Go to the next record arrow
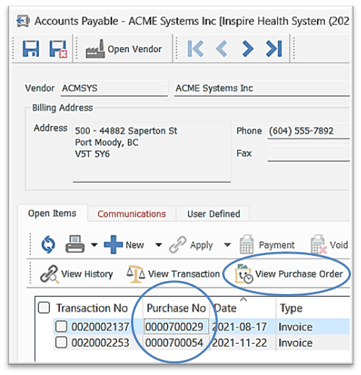Viewport: 361px width, 375px height. click(247, 49)
